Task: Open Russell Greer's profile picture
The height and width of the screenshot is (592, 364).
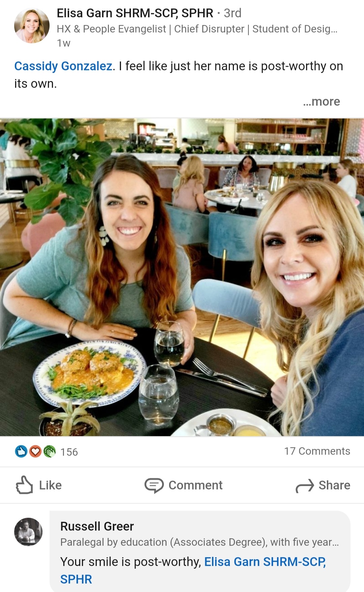Action: tap(28, 532)
